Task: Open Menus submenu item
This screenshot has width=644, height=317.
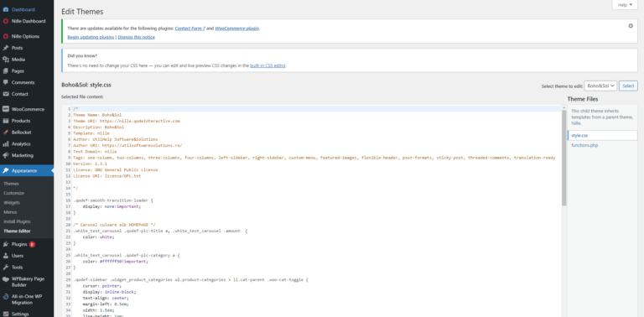Action: pos(10,212)
